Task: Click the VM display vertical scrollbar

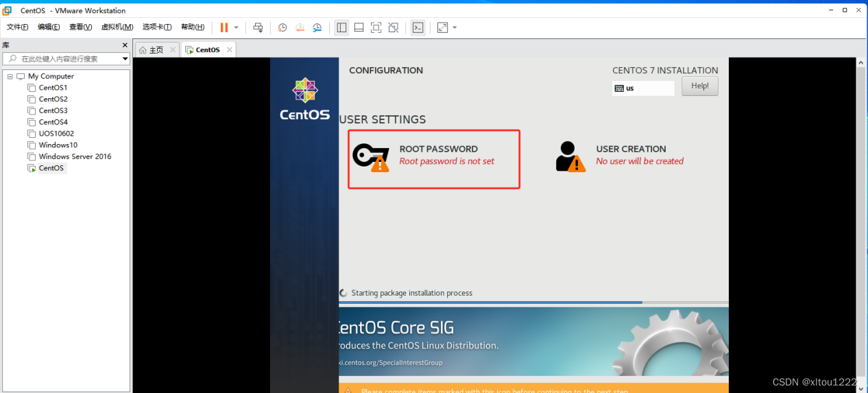Action: click(861, 225)
